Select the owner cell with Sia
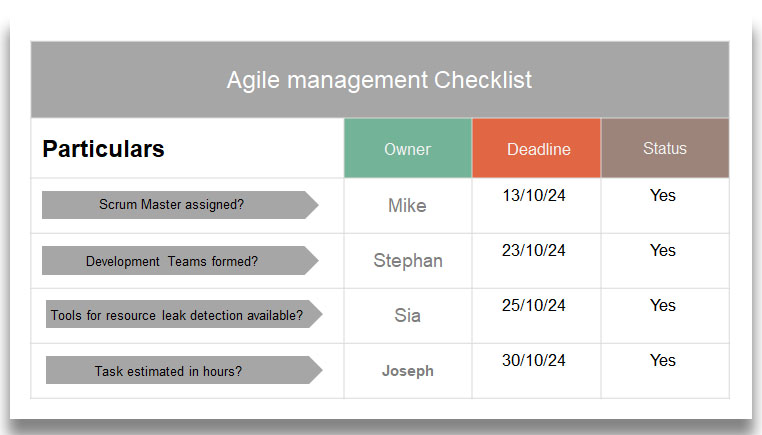Image resolution: width=762 pixels, height=435 pixels. (x=407, y=316)
